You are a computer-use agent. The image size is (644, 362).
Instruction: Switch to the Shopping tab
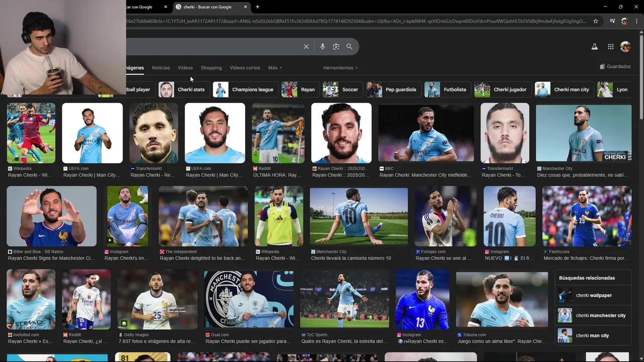pyautogui.click(x=211, y=68)
